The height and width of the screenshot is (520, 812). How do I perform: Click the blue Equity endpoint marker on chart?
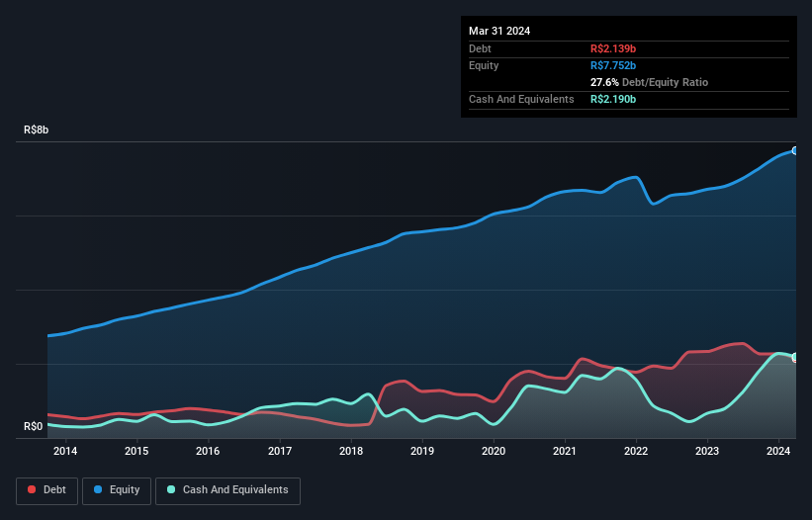click(794, 150)
